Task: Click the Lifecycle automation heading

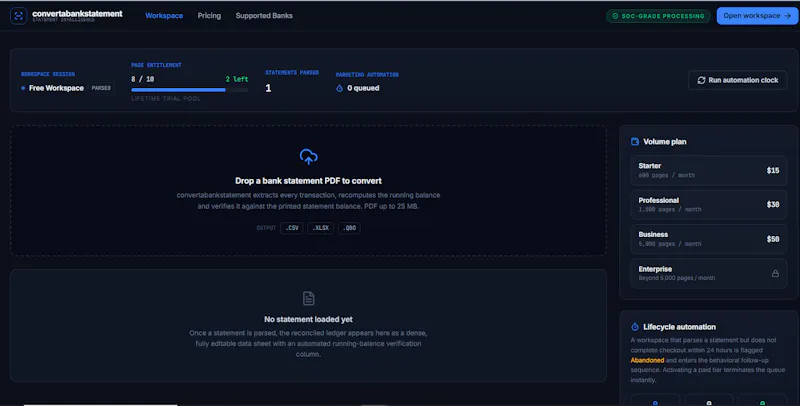Action: point(679,327)
